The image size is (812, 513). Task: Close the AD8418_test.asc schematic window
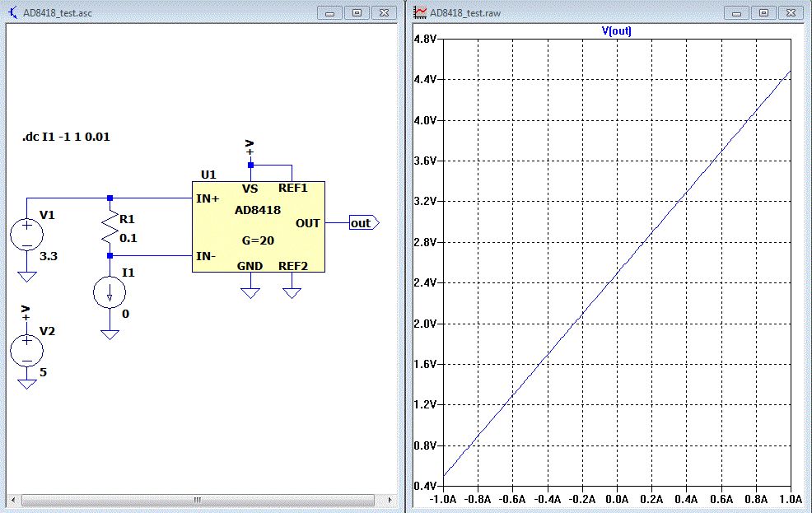pos(384,13)
